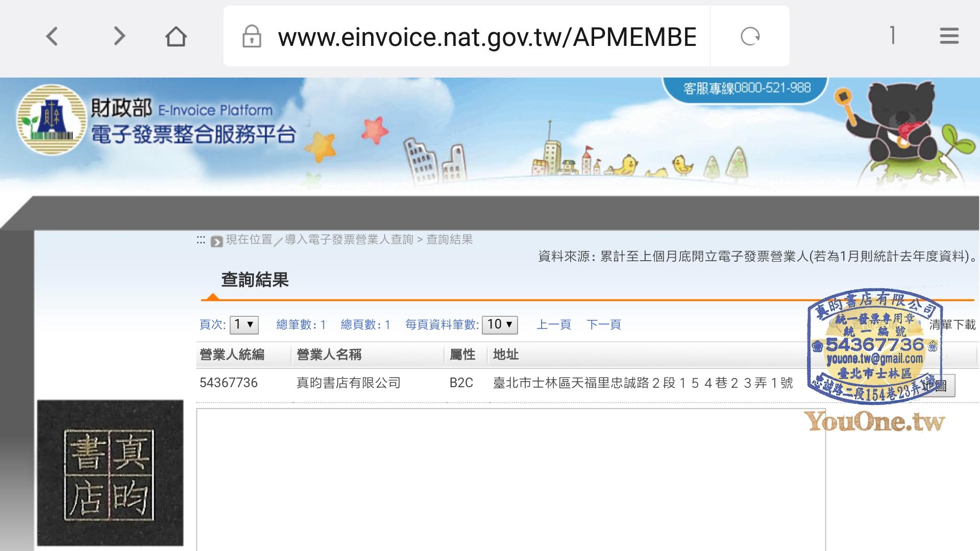Open the browser home page
This screenshot has width=980, height=551.
pos(176,36)
